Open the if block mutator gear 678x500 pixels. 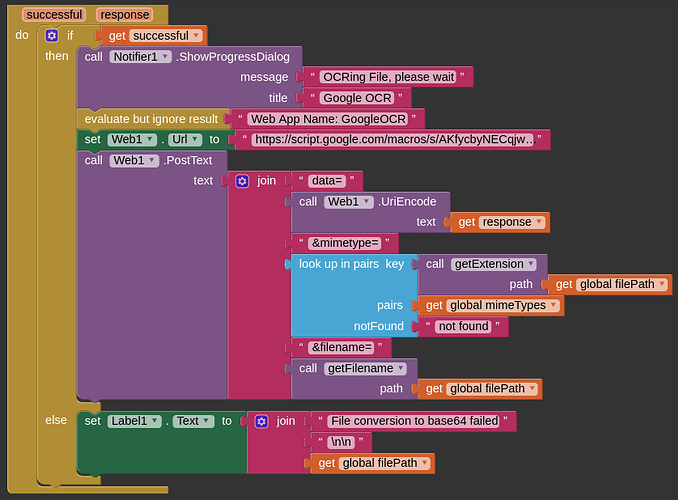pos(51,35)
